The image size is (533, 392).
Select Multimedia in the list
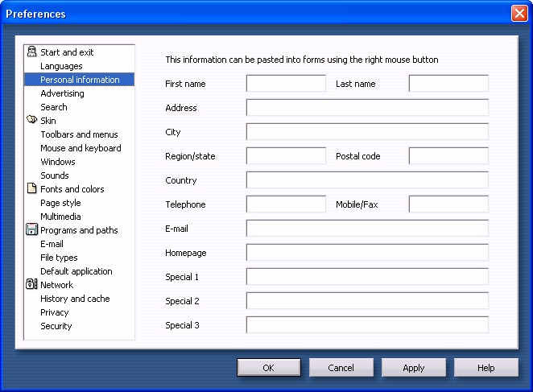pyautogui.click(x=61, y=217)
